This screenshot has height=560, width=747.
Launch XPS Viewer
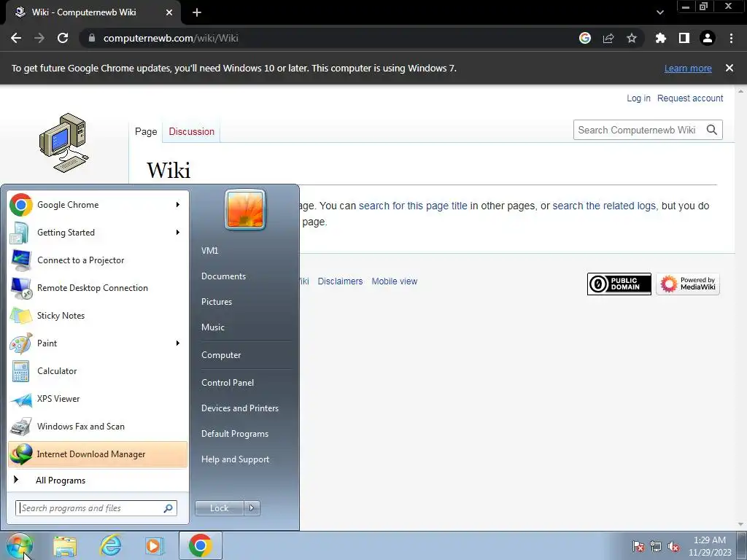(x=98, y=399)
